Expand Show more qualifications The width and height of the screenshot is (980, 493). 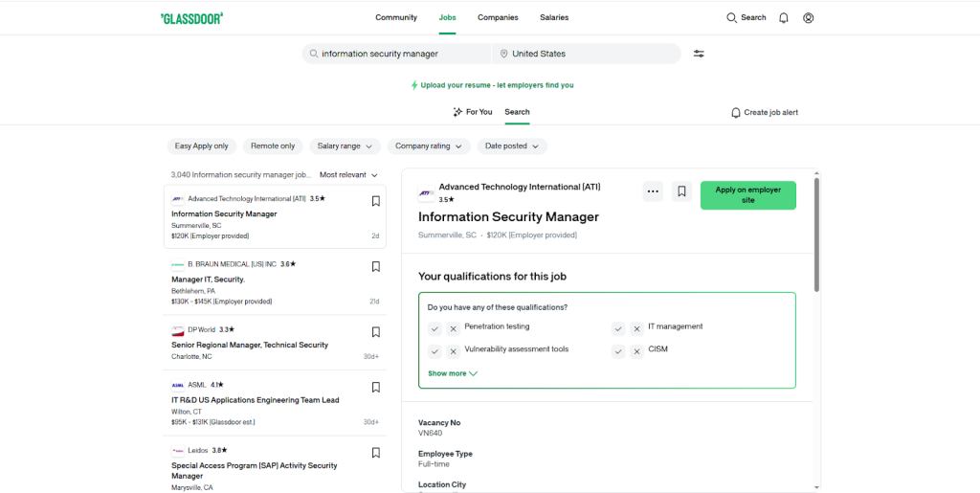pos(453,373)
